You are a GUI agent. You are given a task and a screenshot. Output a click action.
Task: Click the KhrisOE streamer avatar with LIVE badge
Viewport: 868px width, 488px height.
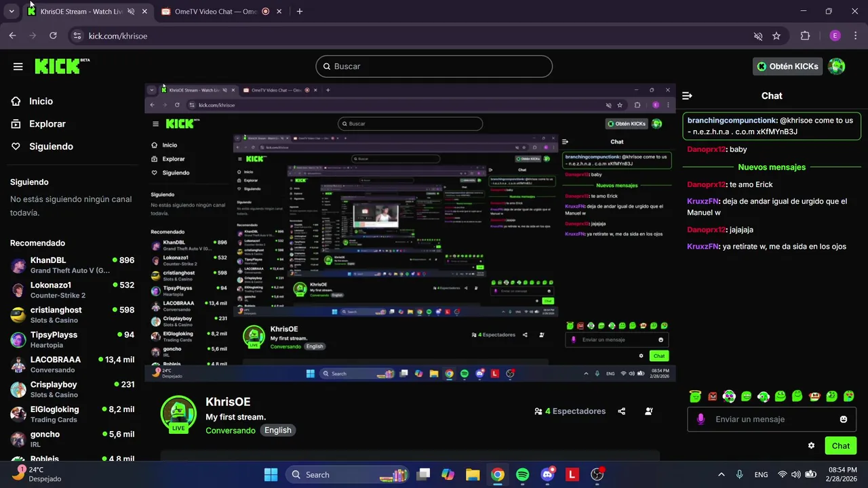178,413
